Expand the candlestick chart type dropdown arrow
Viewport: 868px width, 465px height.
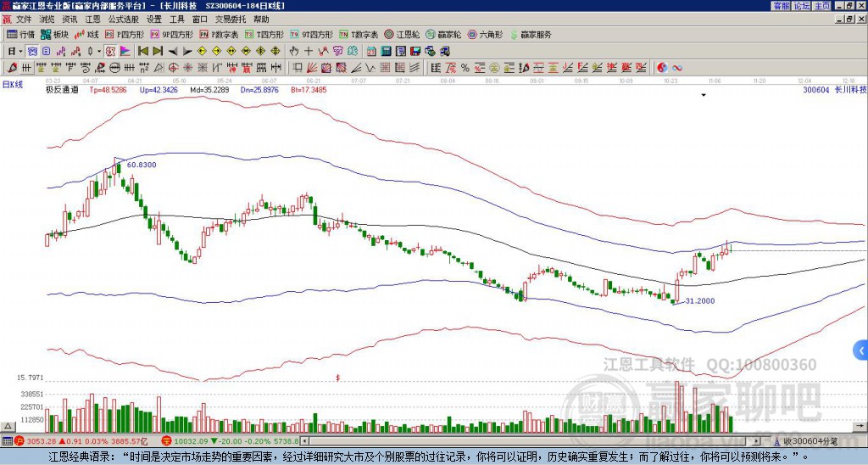click(x=98, y=51)
